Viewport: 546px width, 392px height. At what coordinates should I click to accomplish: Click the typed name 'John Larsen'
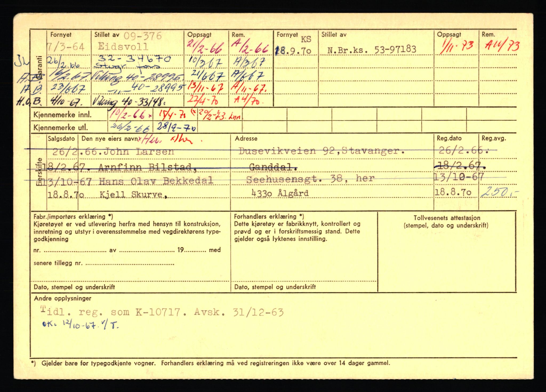pyautogui.click(x=138, y=152)
